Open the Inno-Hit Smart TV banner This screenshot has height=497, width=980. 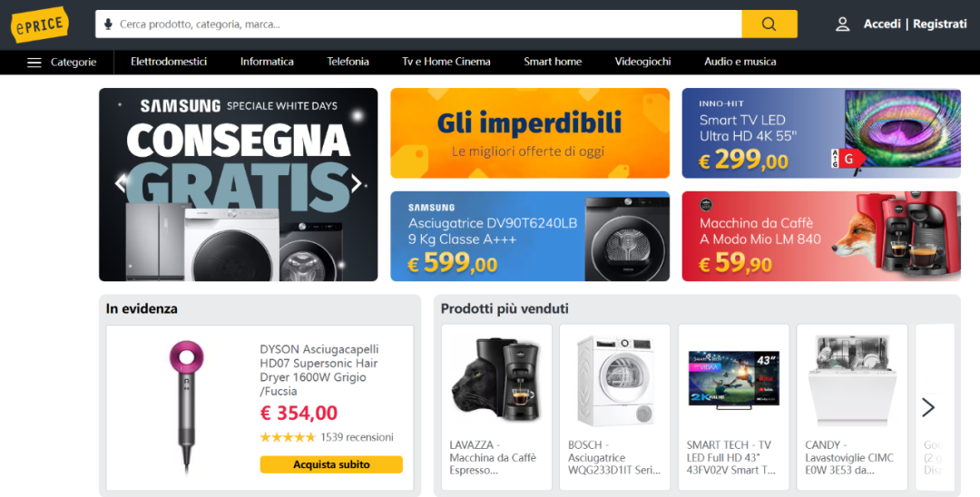pos(821,133)
